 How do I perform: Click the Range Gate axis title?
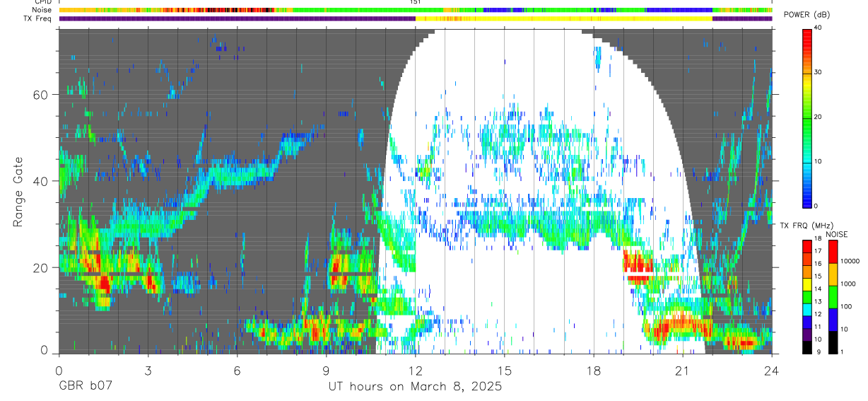18,192
